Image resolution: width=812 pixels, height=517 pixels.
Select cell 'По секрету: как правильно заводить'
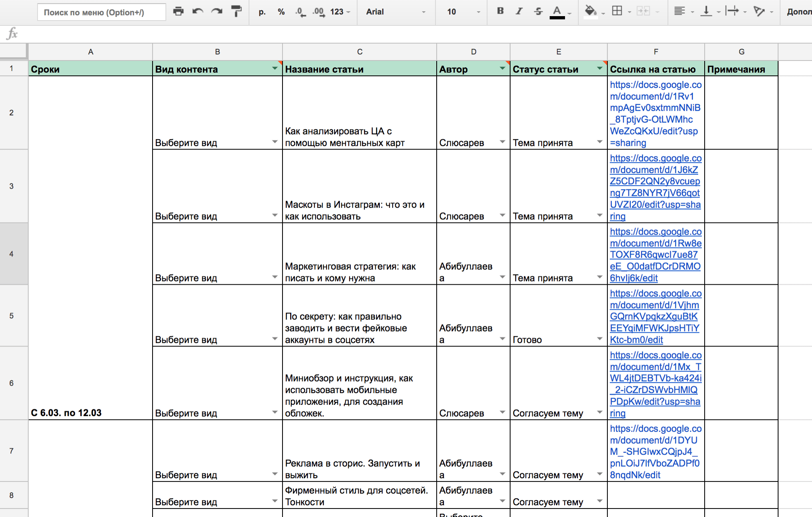click(360, 316)
